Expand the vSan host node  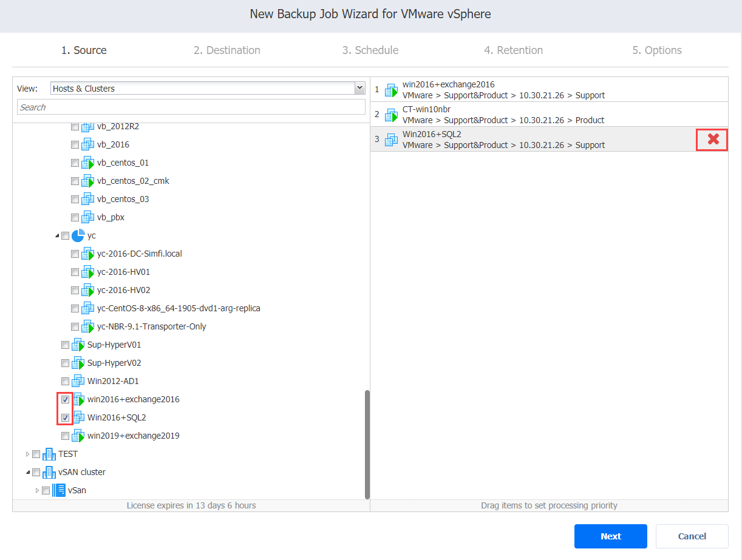click(x=37, y=490)
